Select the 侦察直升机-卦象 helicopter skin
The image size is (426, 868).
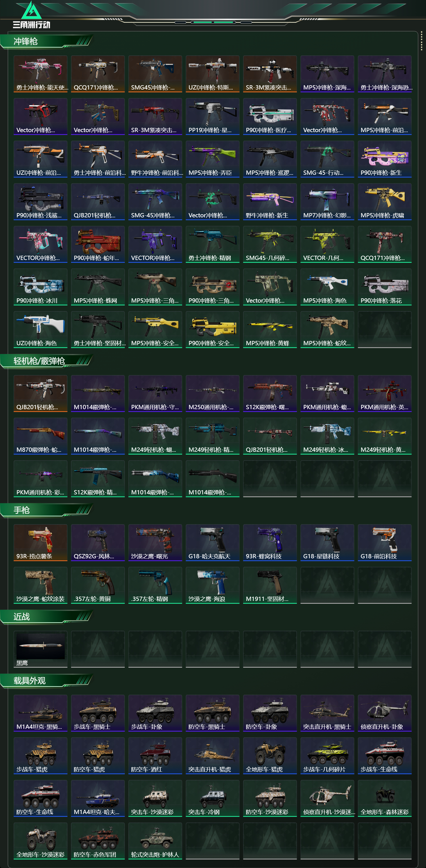click(385, 713)
